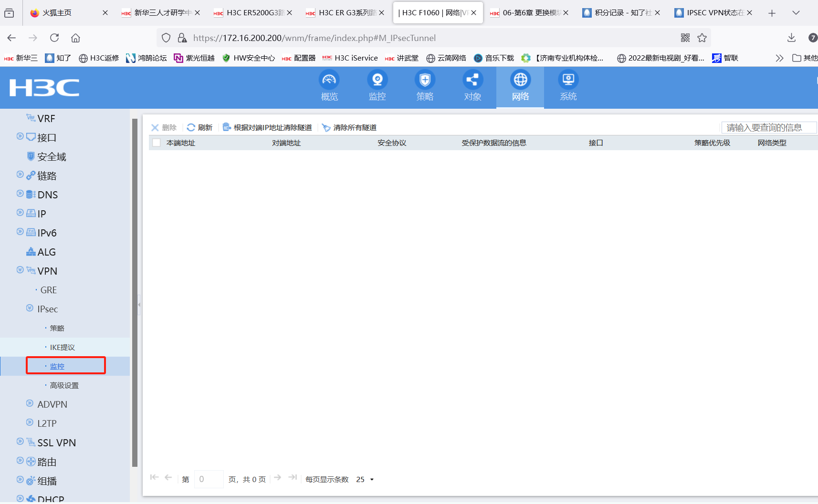Sort by the 对端地址 column header
This screenshot has width=818, height=504.
286,143
